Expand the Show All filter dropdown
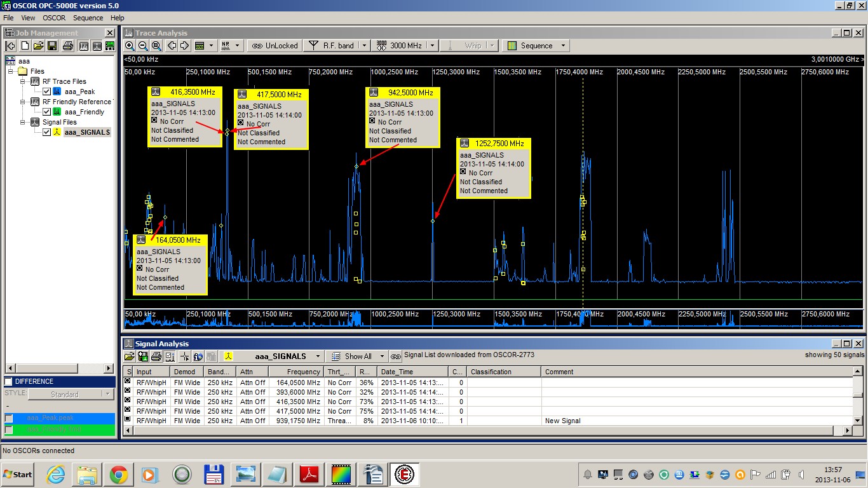This screenshot has height=488, width=868. pos(381,356)
